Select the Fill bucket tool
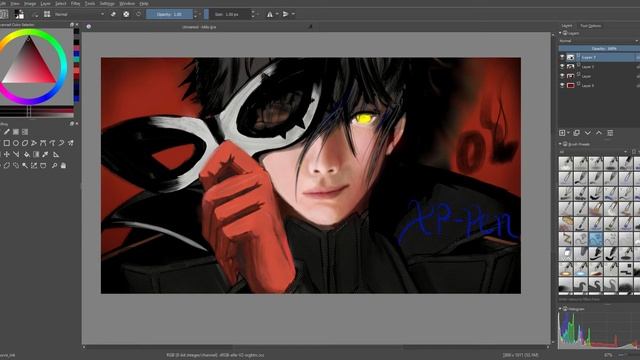Screen dimensions: 640x360 coord(27,154)
